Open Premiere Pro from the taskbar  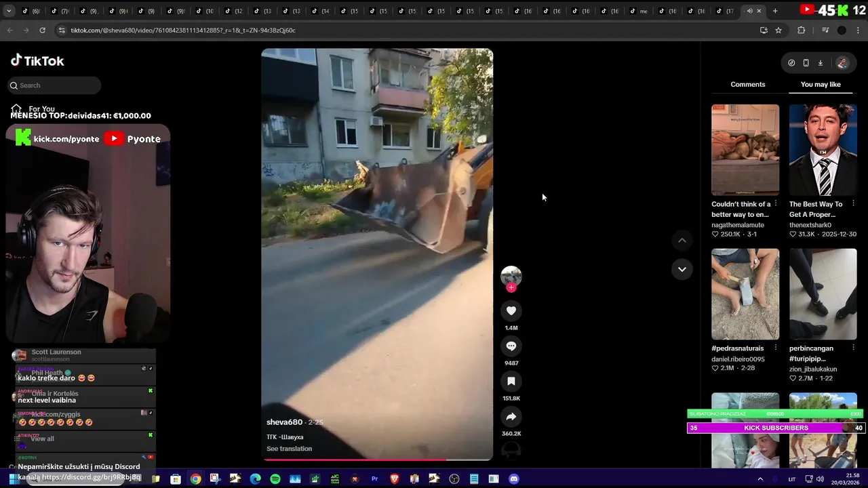click(x=374, y=479)
